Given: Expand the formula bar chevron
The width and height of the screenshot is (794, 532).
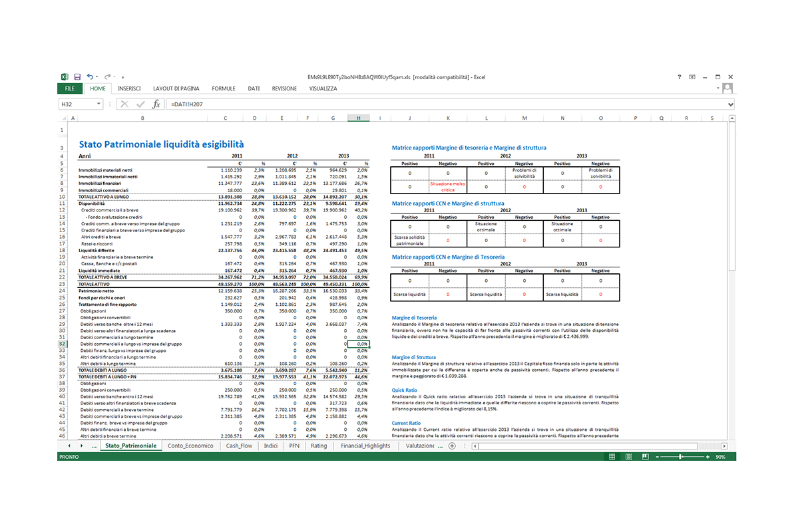Looking at the screenshot, I should [730, 104].
